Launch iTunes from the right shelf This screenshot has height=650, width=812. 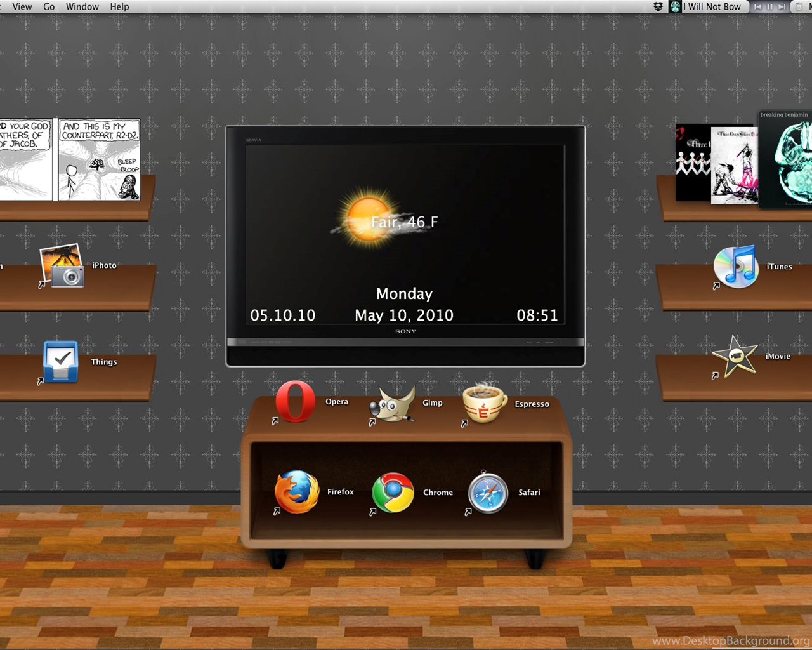click(736, 267)
